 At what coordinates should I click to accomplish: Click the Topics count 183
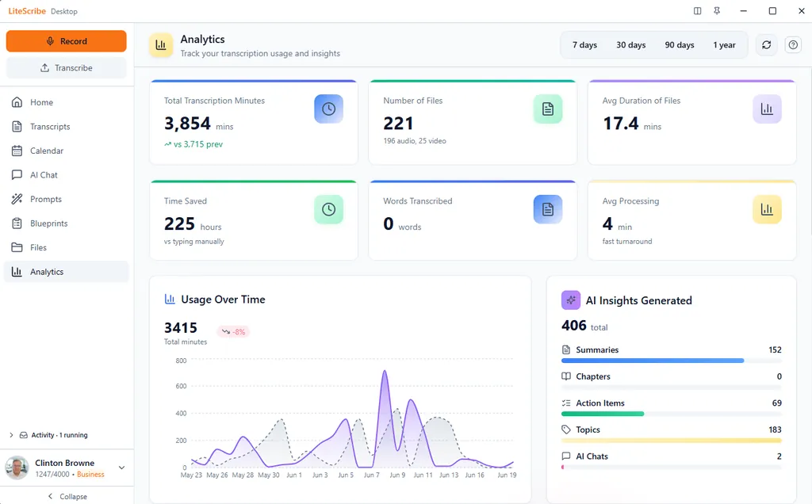[776, 430]
